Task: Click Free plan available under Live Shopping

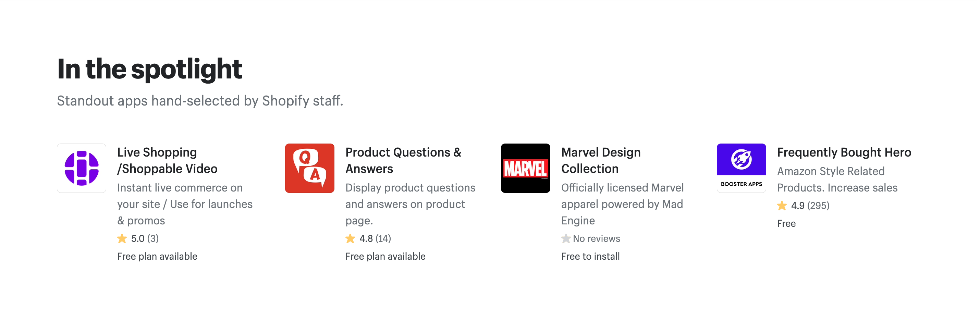Action: (x=157, y=256)
